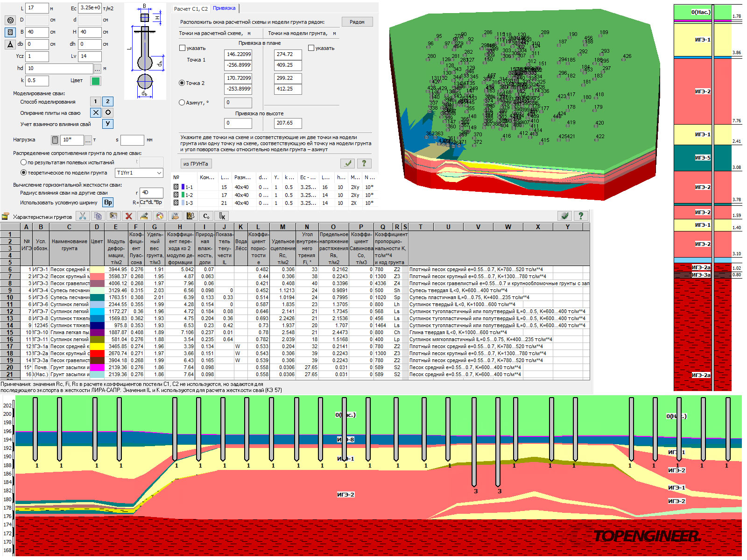Open the load calculator icon next to Нагрузка
Screen dimensions: 747x560
point(55,140)
